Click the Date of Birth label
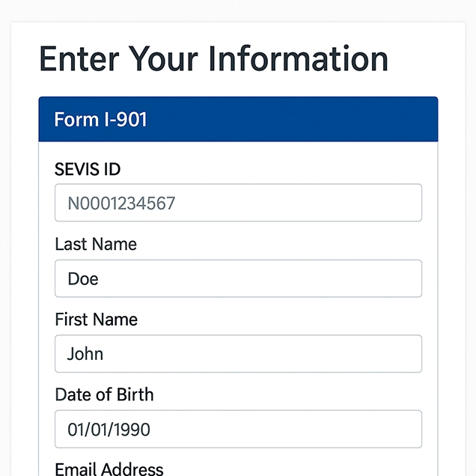The width and height of the screenshot is (476, 476). pos(104,394)
